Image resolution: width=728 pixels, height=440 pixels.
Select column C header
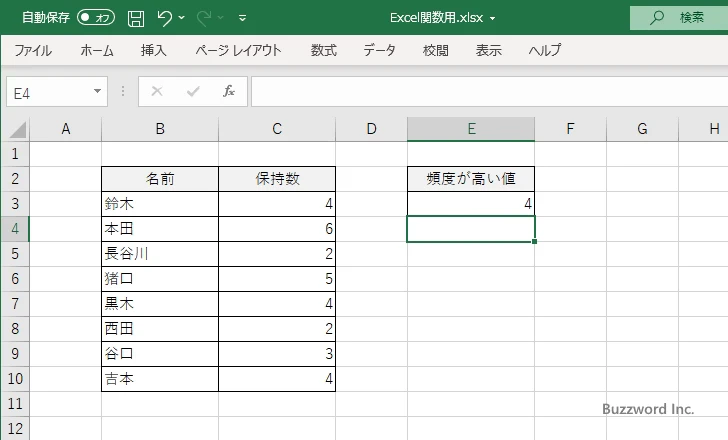coord(277,129)
